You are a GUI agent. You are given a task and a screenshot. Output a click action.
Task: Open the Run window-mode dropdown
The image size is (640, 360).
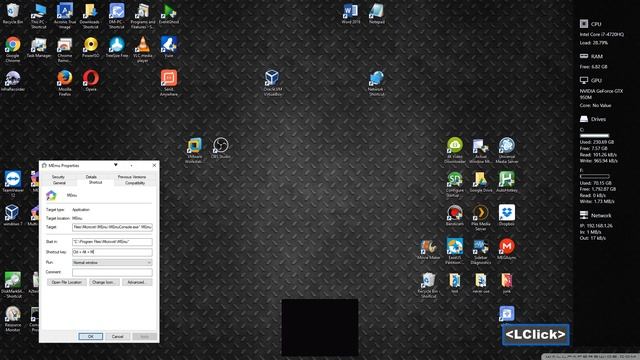[112, 262]
